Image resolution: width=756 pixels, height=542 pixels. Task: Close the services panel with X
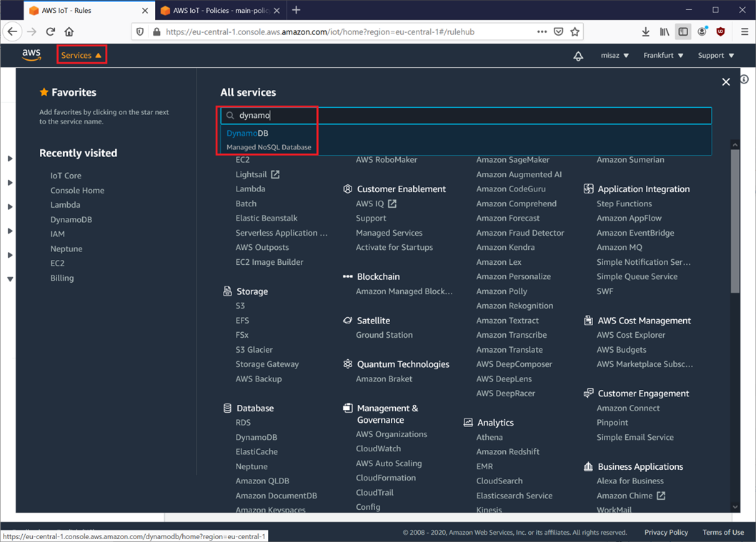pyautogui.click(x=725, y=82)
